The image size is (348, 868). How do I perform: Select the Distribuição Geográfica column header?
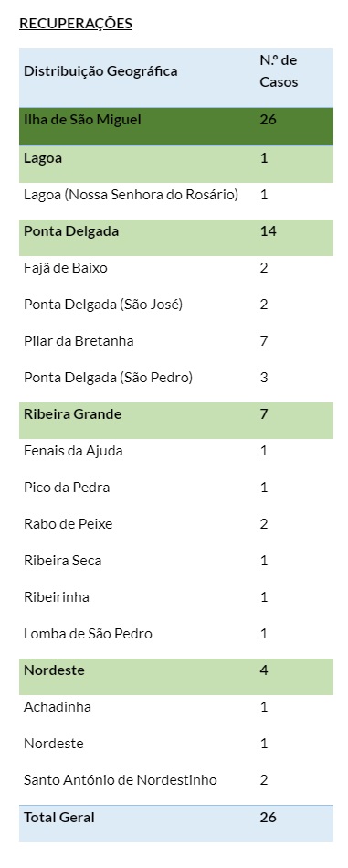100,71
